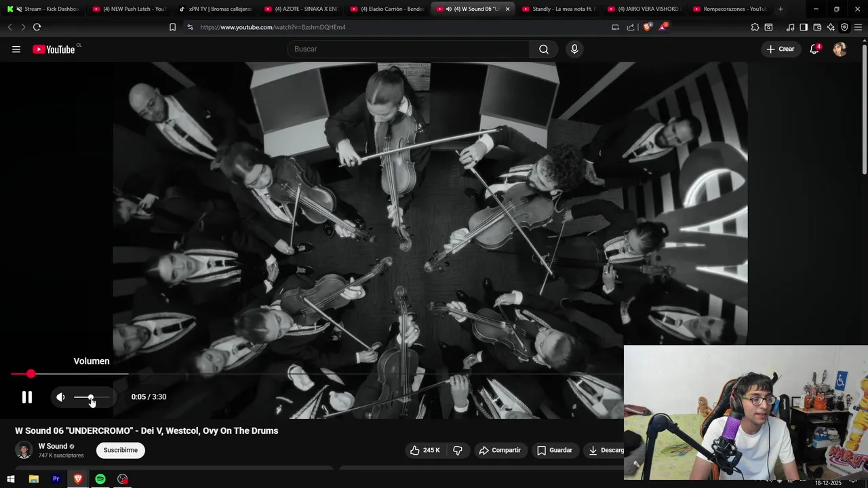Open Brave playlist music note icon

coord(790,27)
